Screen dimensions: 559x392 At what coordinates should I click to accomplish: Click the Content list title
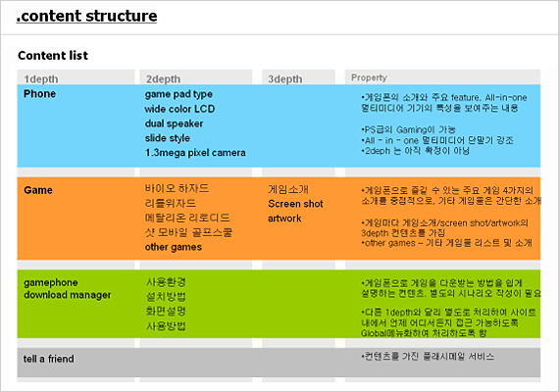pyautogui.click(x=53, y=55)
